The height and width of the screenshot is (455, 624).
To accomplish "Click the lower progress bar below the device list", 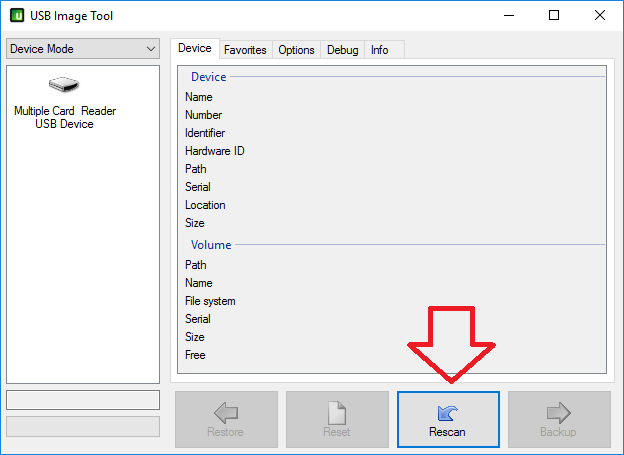I will pos(83,426).
